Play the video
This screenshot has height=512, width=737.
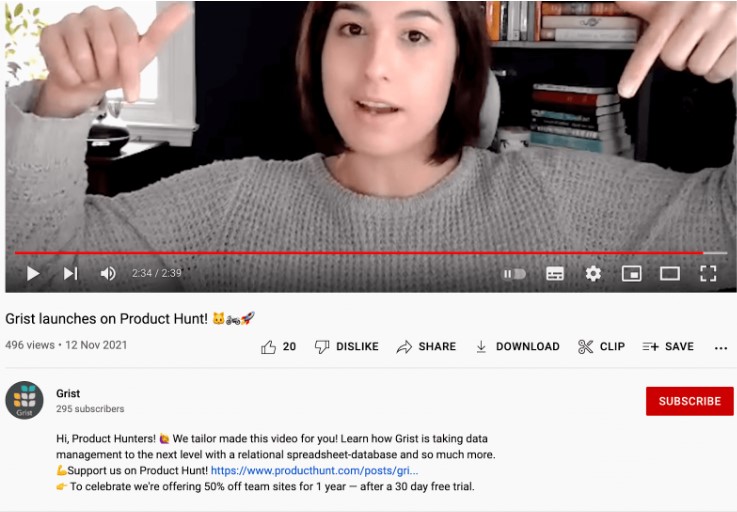pos(33,273)
